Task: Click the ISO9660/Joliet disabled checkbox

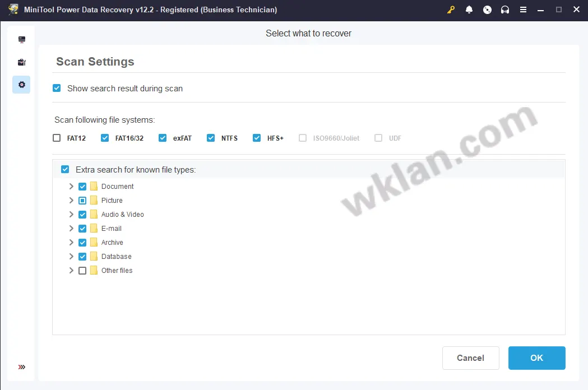Action: (303, 138)
